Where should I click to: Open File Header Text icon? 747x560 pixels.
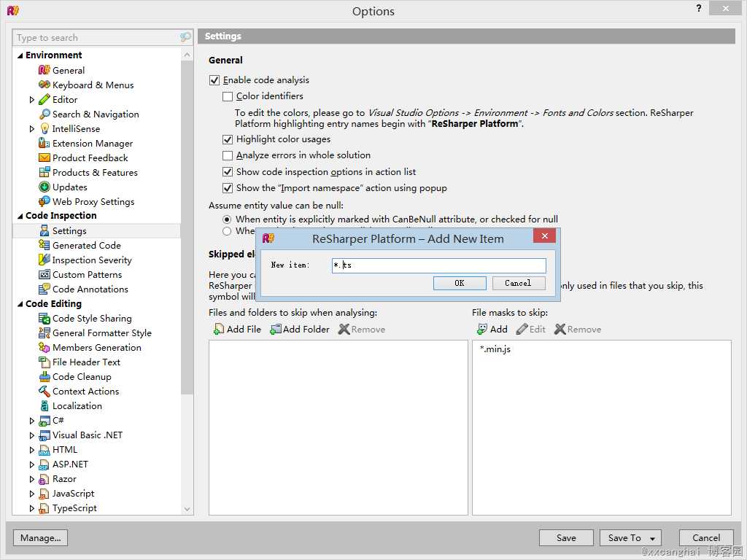(44, 362)
